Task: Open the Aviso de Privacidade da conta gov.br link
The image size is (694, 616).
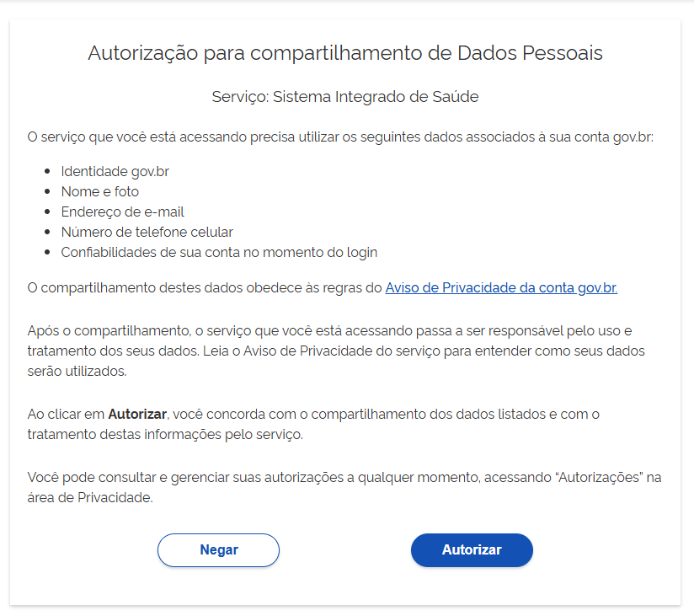Action: click(501, 288)
